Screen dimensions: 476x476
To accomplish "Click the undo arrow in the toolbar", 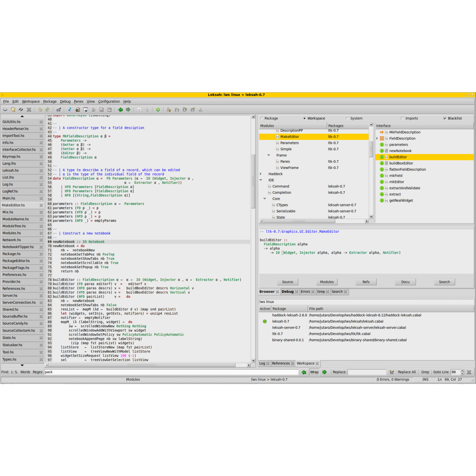I will coord(40,110).
